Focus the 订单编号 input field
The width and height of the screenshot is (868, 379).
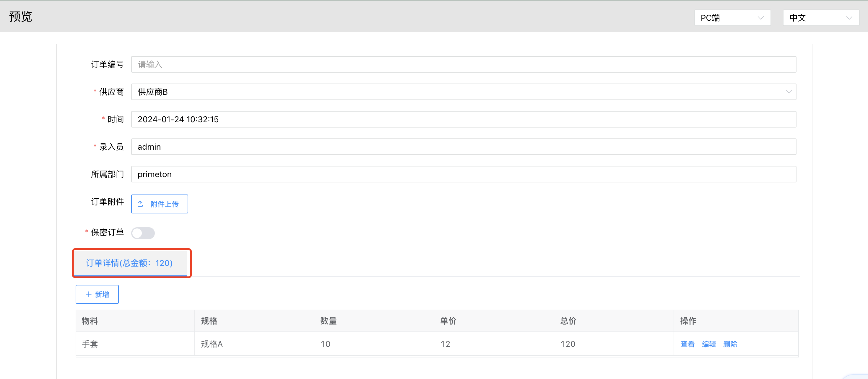(x=463, y=64)
